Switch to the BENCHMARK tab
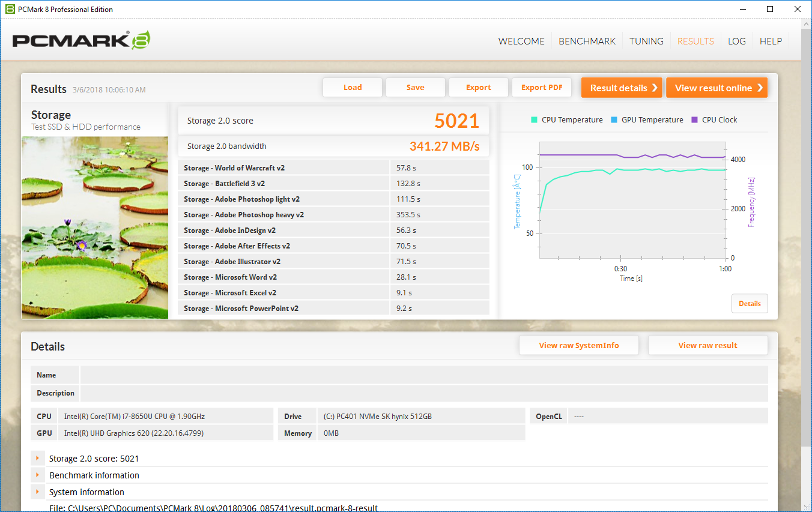This screenshot has width=812, height=512. click(x=587, y=41)
